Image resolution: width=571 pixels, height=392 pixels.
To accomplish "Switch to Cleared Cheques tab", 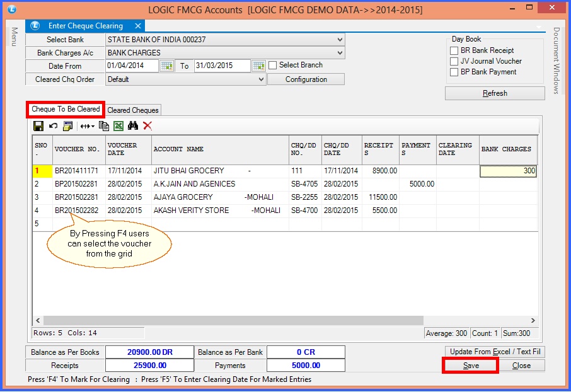I will [133, 110].
